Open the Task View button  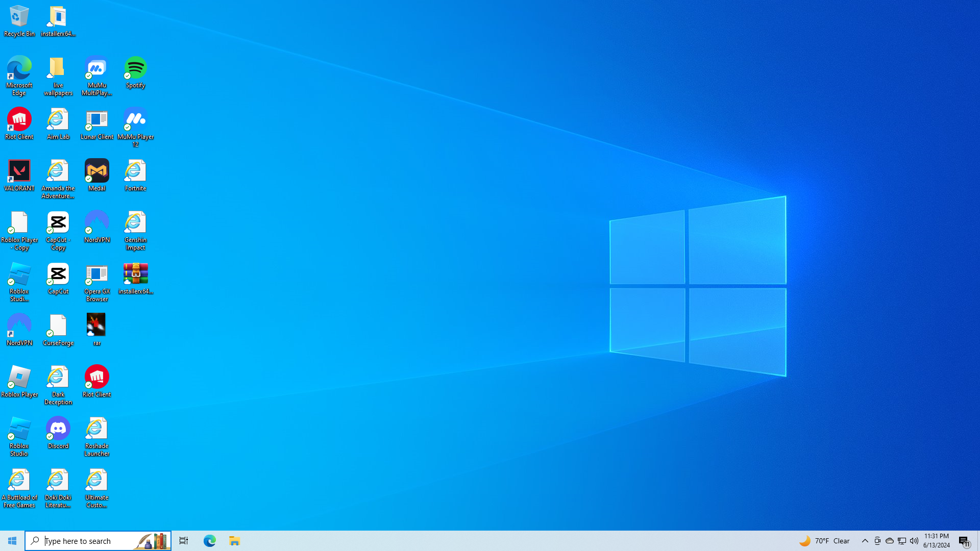(184, 541)
